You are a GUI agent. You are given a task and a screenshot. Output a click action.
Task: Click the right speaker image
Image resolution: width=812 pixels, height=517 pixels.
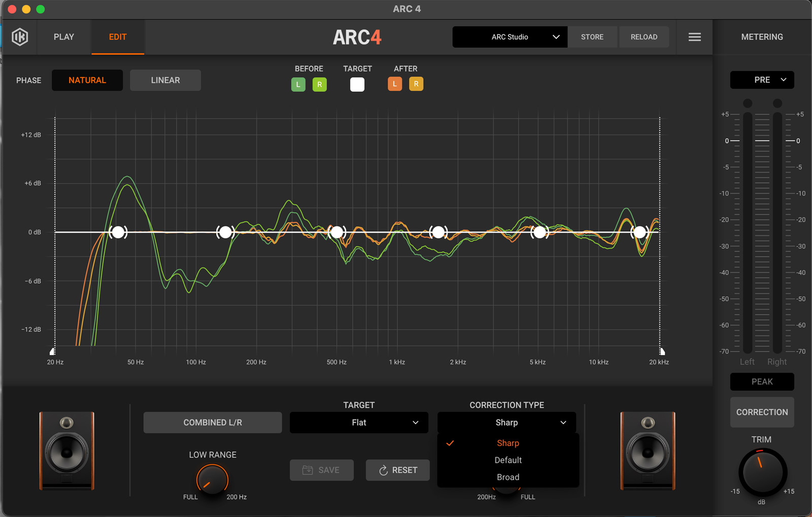coord(648,451)
